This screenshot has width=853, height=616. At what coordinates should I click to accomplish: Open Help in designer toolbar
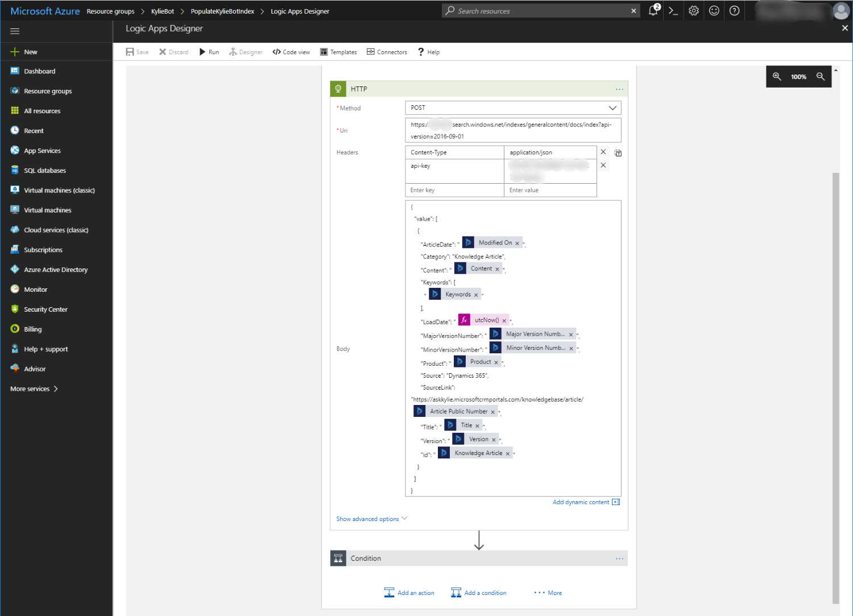coord(429,52)
